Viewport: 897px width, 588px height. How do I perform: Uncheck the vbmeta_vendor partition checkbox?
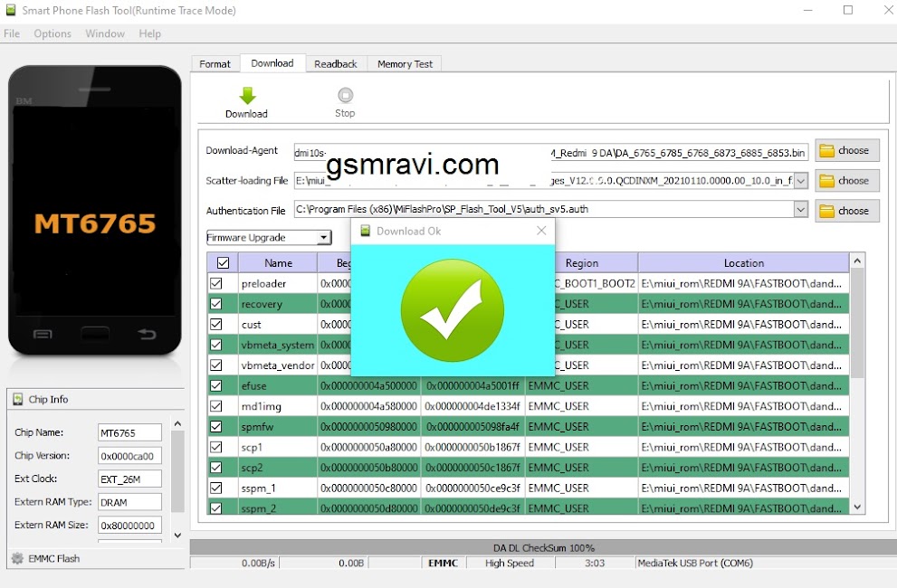[215, 365]
